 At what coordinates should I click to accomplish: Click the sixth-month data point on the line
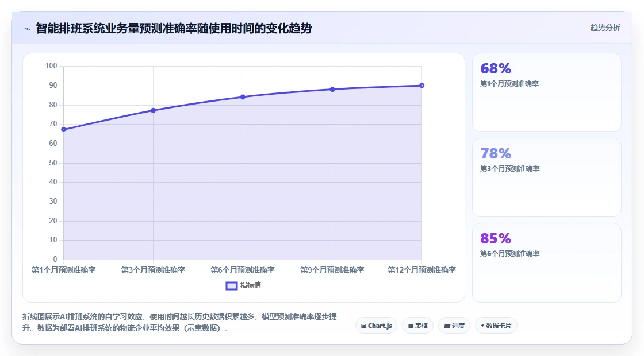pyautogui.click(x=243, y=97)
